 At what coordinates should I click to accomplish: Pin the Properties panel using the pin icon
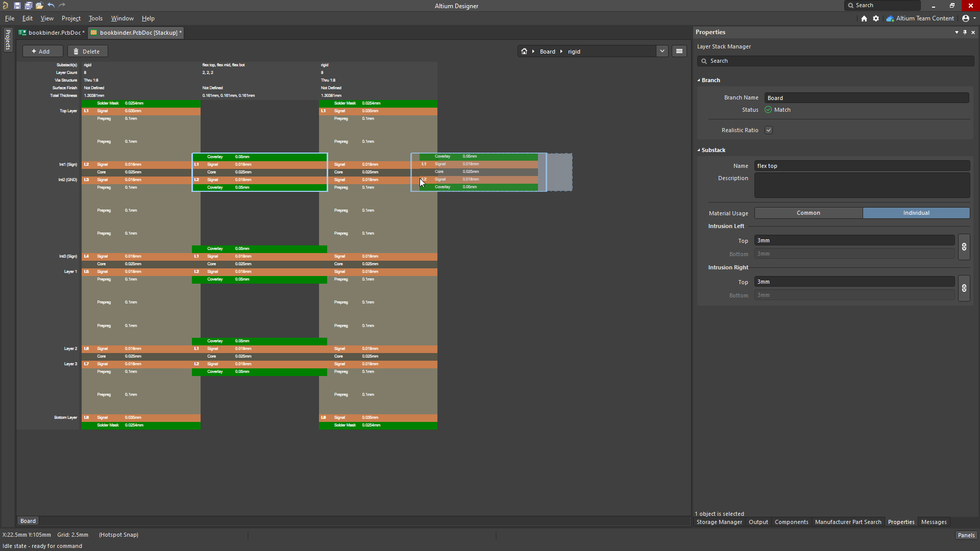point(965,32)
